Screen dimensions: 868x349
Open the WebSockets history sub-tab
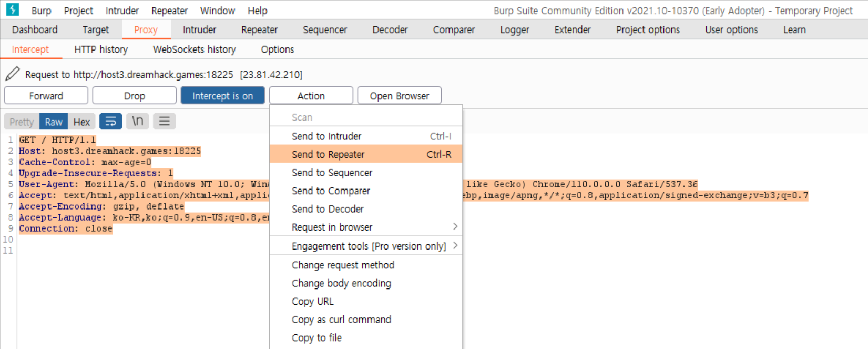click(195, 49)
